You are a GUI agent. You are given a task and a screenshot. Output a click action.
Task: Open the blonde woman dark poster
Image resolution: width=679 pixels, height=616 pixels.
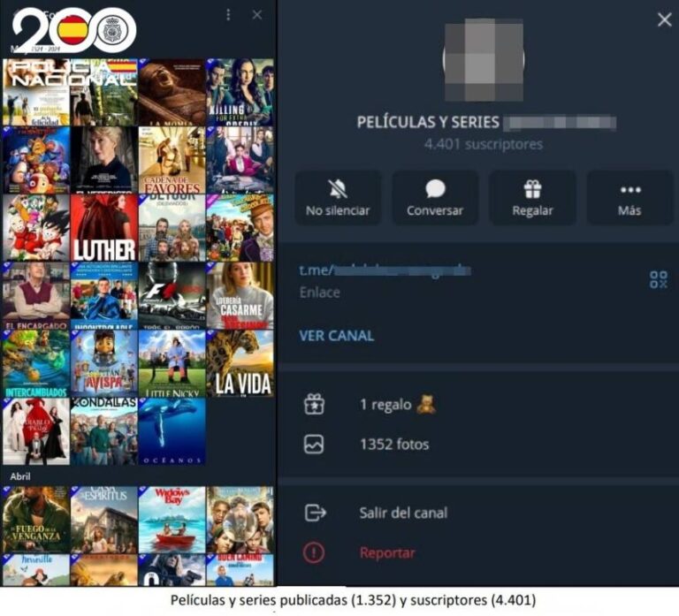(104, 160)
